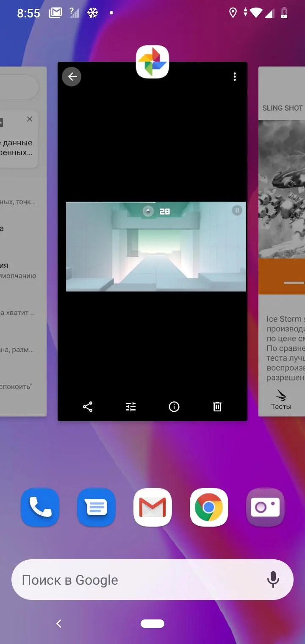Tap the Google search bar field
The width and height of the screenshot is (305, 644).
152,580
